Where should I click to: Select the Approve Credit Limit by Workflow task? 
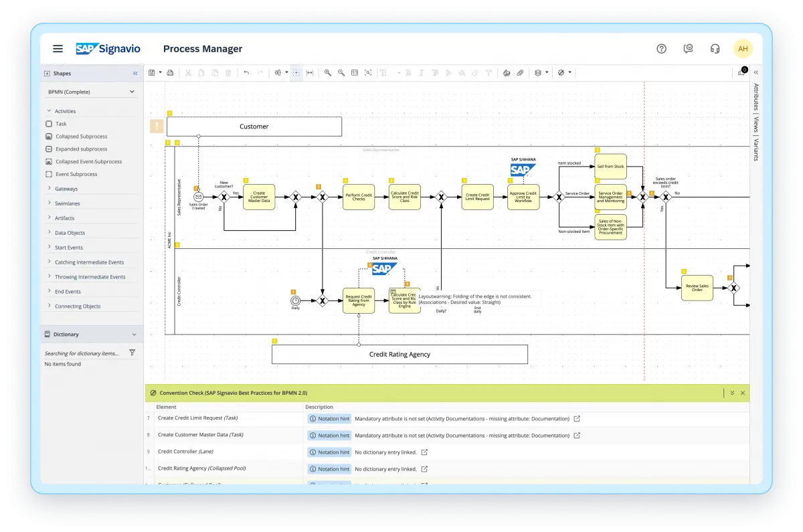point(523,197)
